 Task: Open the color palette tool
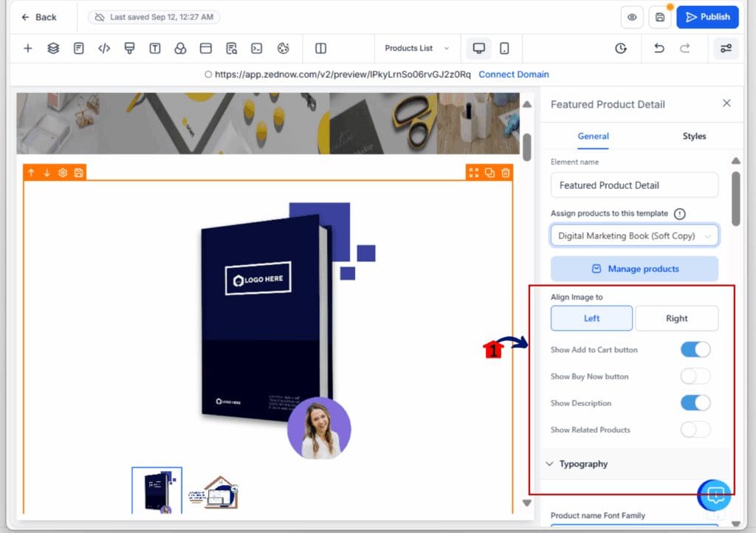click(x=283, y=48)
